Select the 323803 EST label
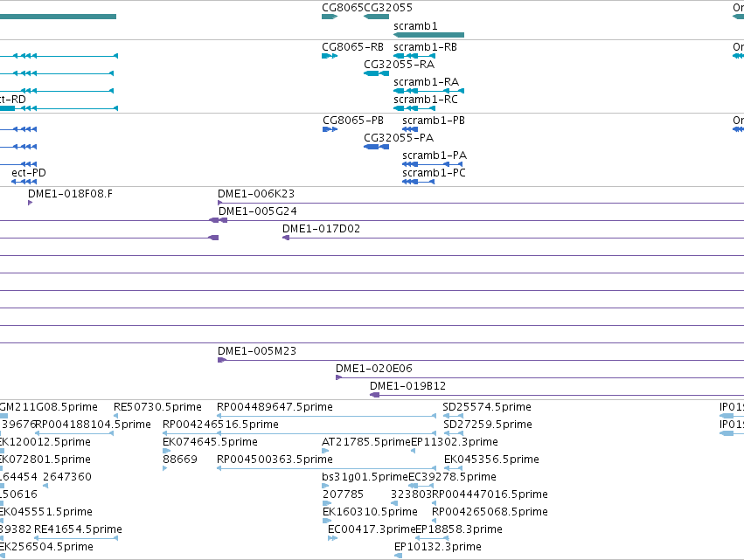Image resolution: width=744 pixels, height=560 pixels. tap(411, 495)
